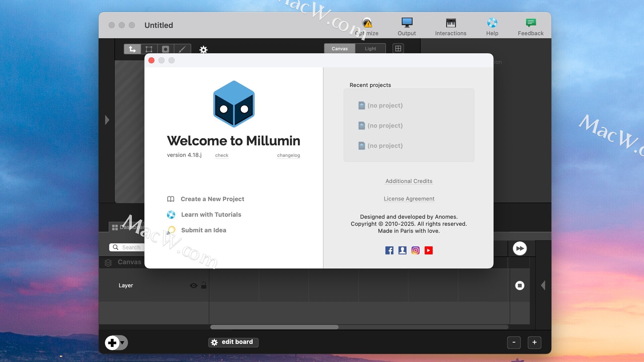Select the second (no project) entry
The height and width of the screenshot is (362, 644).
380,125
